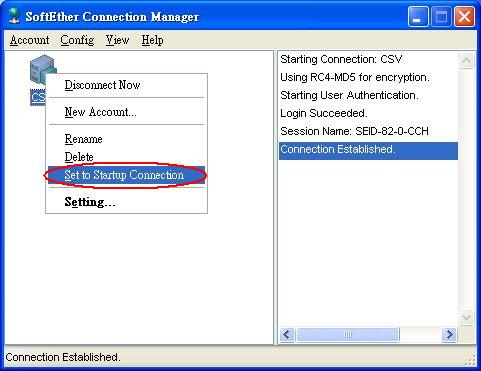Click Set to Startup Connection entry
This screenshot has width=481, height=371.
pyautogui.click(x=126, y=175)
